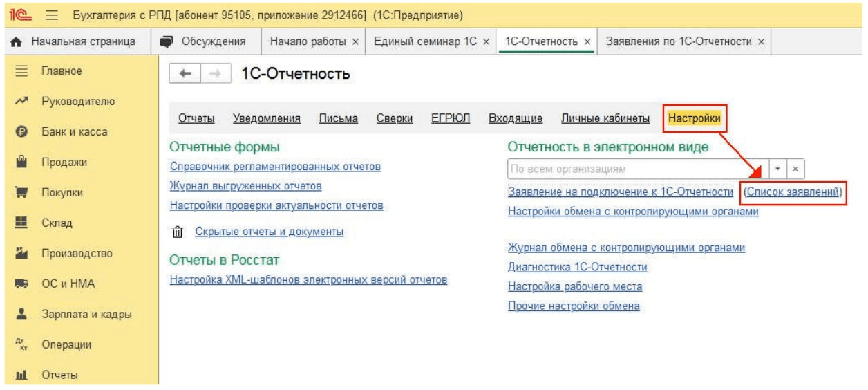Image resolution: width=868 pixels, height=390 pixels.
Task: Open the Руководителю sidebar section
Action: click(79, 102)
